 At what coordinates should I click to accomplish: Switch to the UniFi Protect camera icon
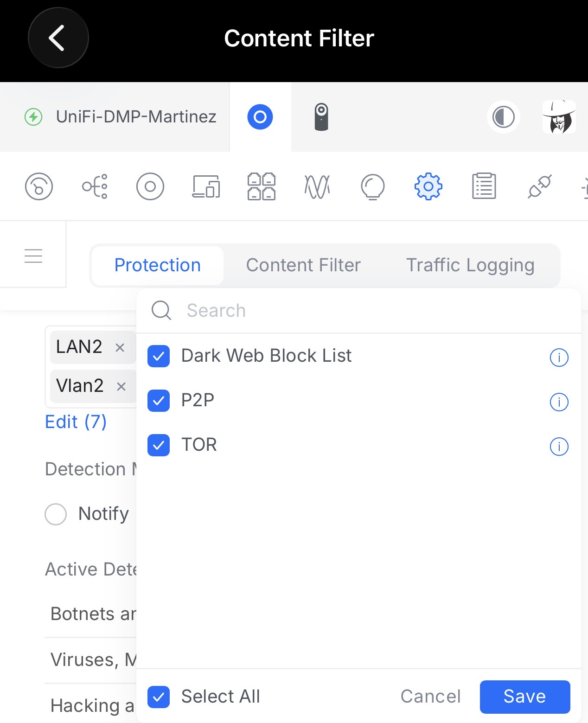[x=321, y=117]
